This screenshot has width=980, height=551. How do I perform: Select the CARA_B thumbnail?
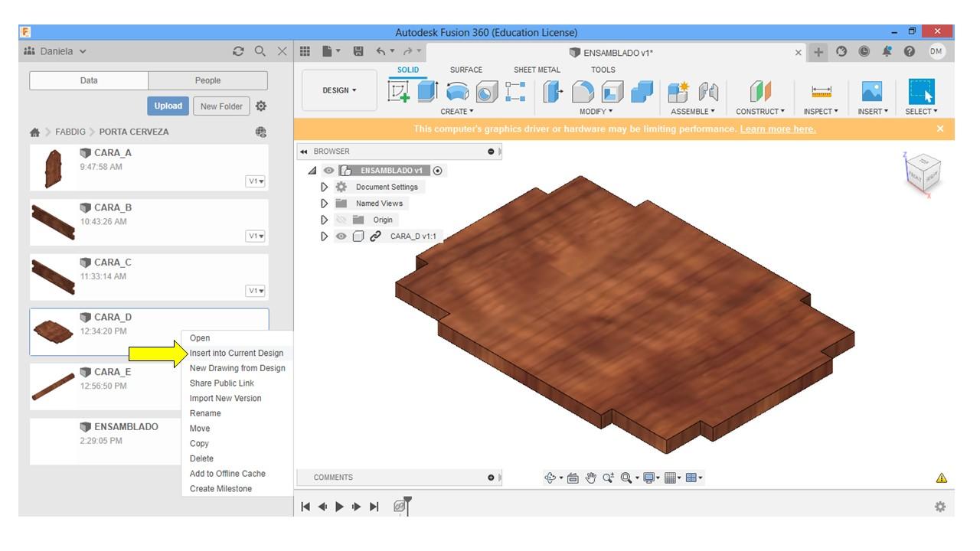click(54, 223)
